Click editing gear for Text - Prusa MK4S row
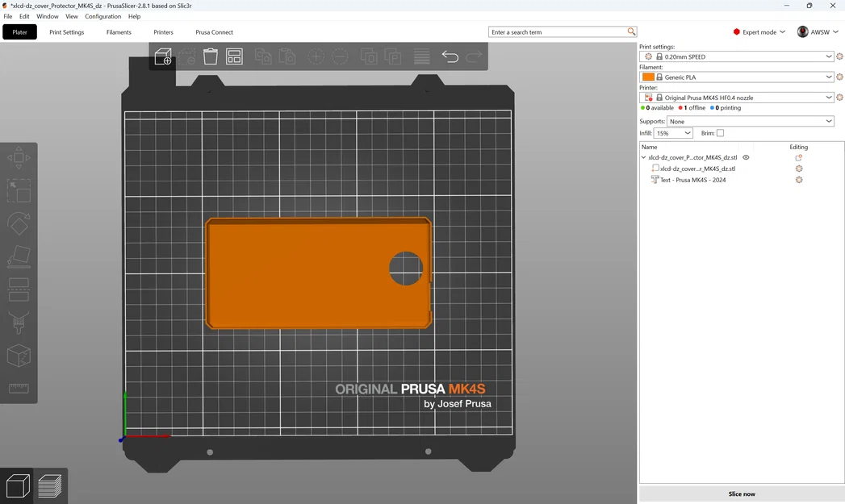The width and height of the screenshot is (845, 504). 799,180
